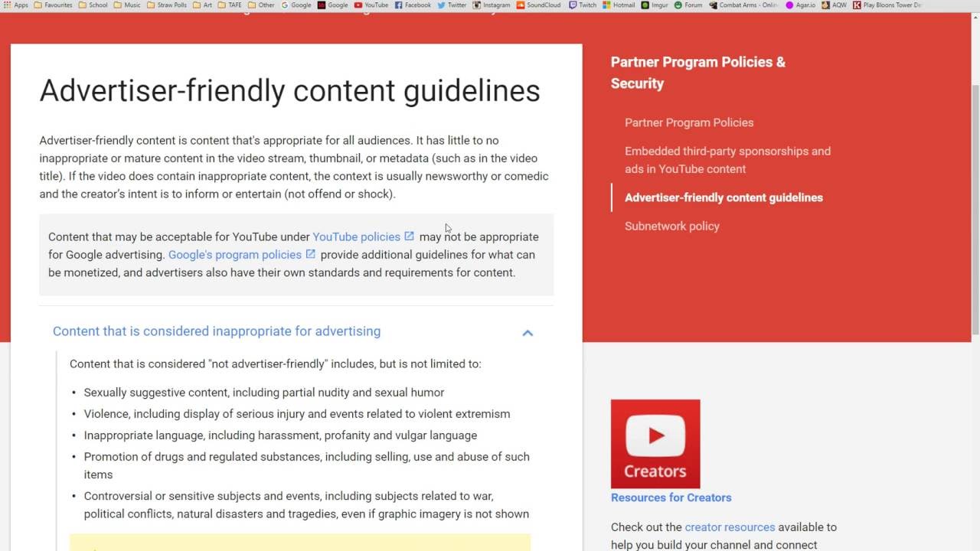Image resolution: width=980 pixels, height=551 pixels.
Task: Click 'Violence, including display of serious injury' bullet
Action: click(x=297, y=414)
